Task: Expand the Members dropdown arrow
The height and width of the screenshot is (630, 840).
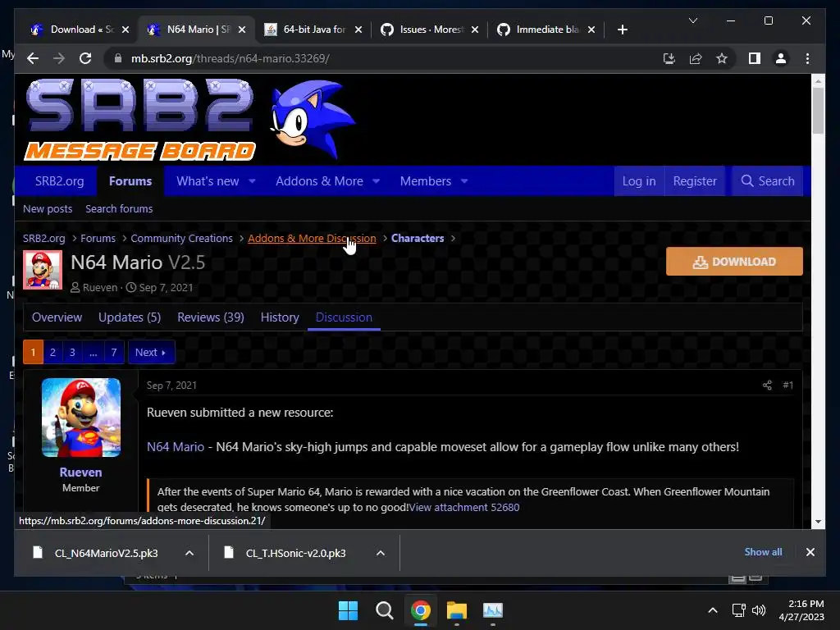Action: (464, 181)
